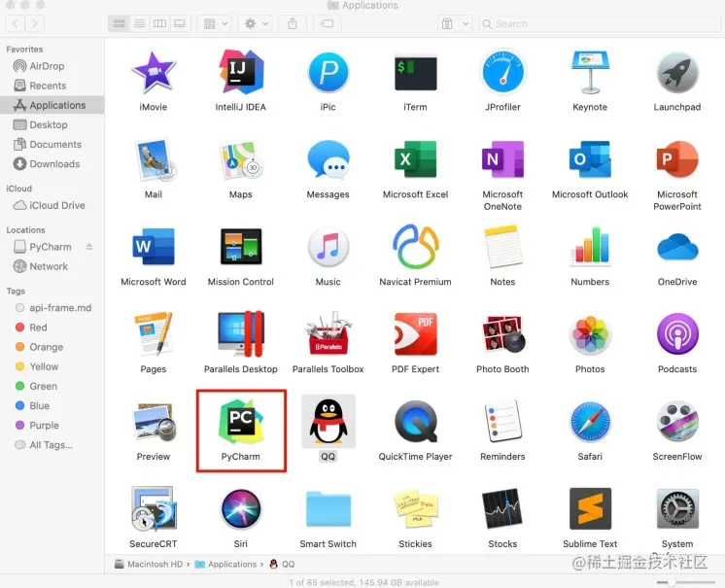Select the Mission Control icon
Screen dimensions: 725x588
(241, 247)
